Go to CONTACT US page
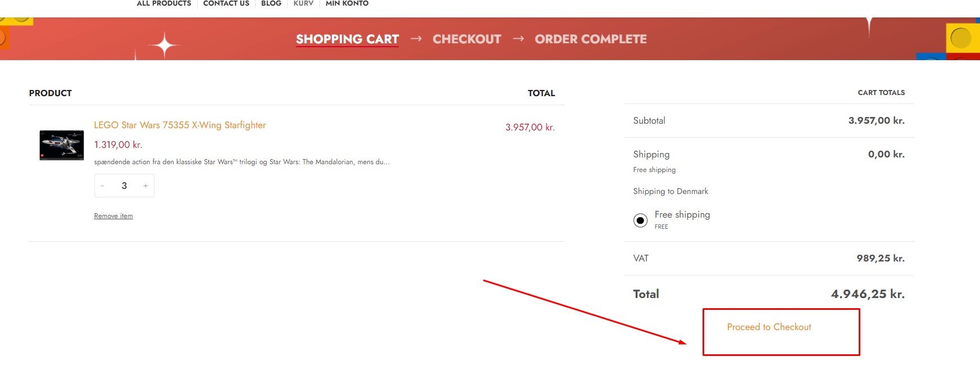The width and height of the screenshot is (980, 388). tap(226, 3)
